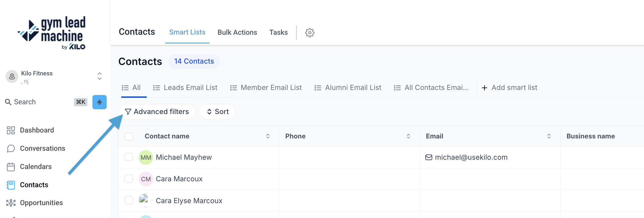Open the Member Email List tab

266,88
